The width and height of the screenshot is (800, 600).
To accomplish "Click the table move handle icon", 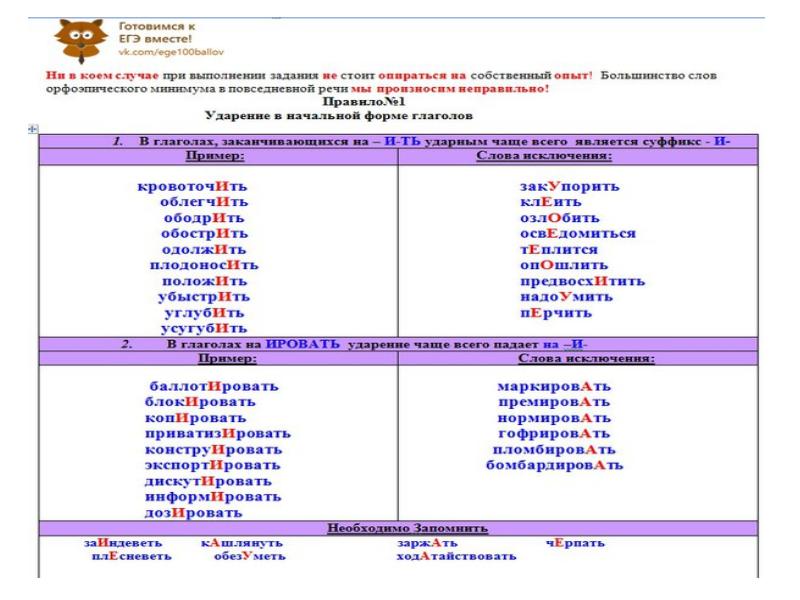I will [x=35, y=131].
